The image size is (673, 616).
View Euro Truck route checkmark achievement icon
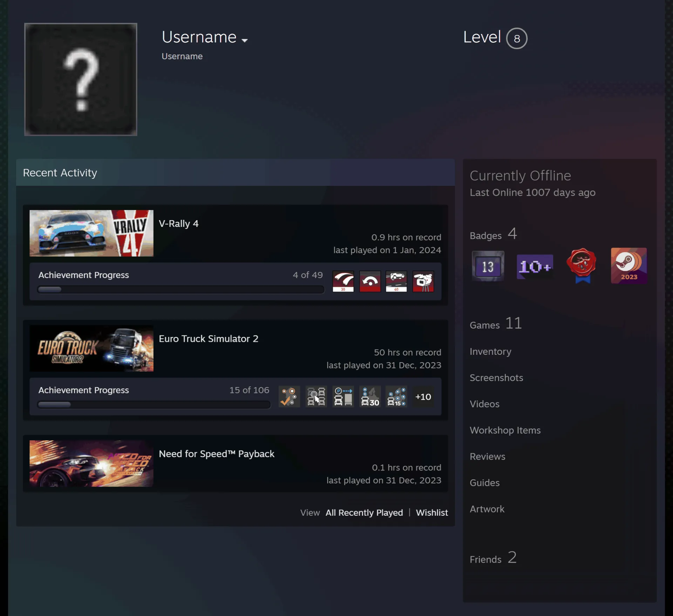coord(289,397)
